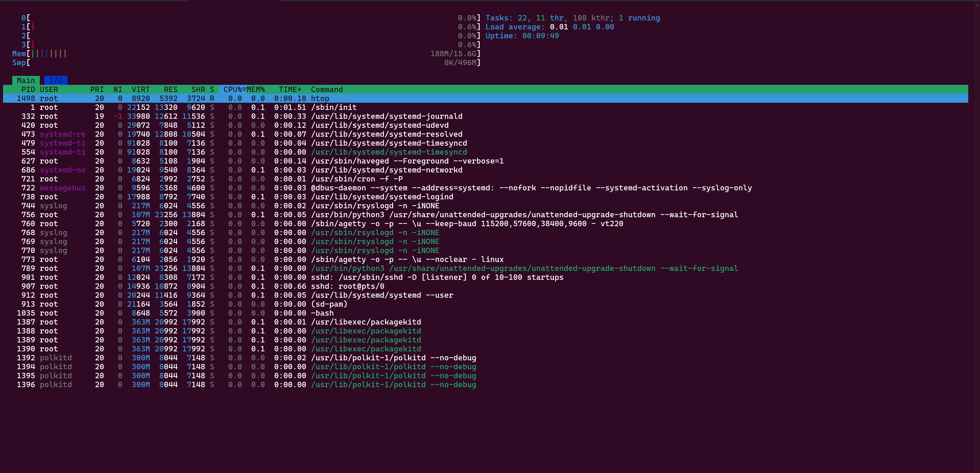
Task: Select rsyslogd thread with PID 769
Action: (x=485, y=241)
